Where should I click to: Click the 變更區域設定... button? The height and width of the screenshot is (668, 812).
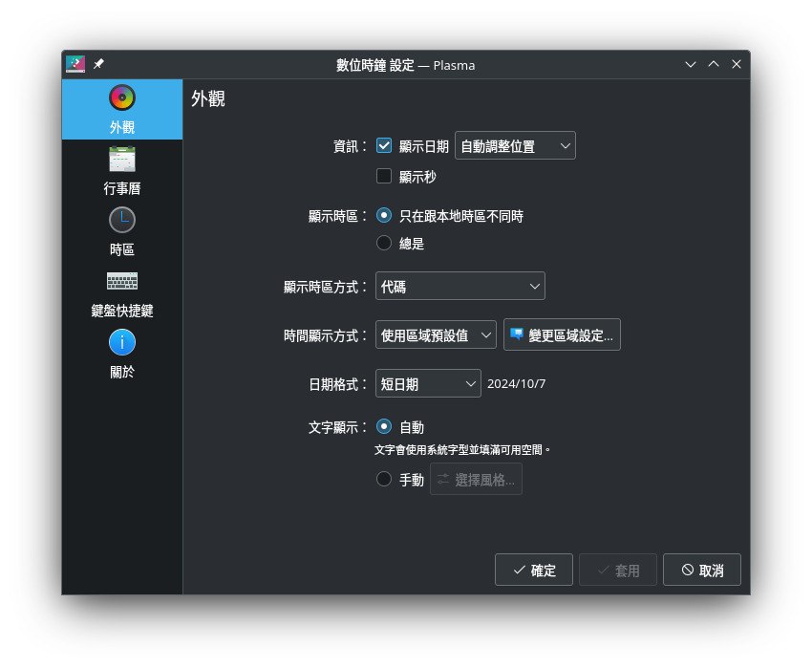562,334
